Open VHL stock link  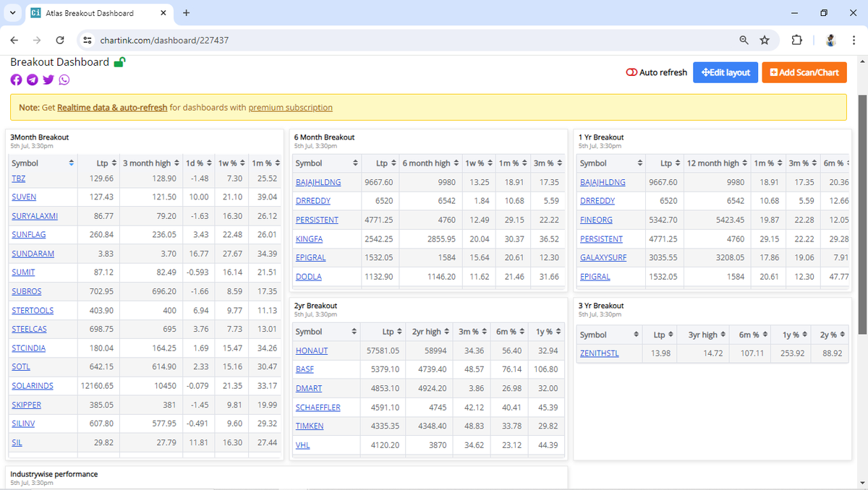click(x=303, y=444)
